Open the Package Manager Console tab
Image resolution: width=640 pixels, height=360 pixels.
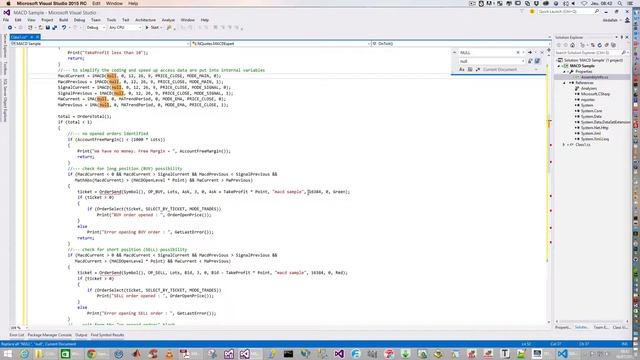coord(49,335)
